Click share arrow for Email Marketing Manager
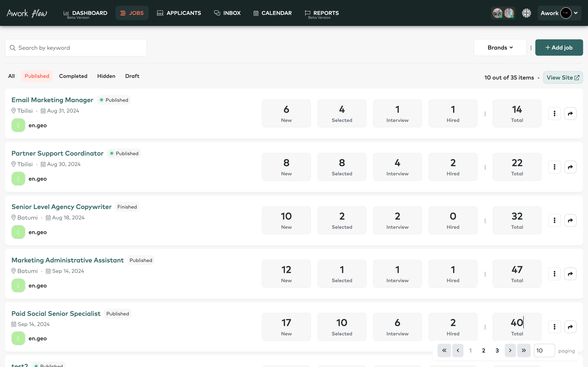 click(x=570, y=114)
